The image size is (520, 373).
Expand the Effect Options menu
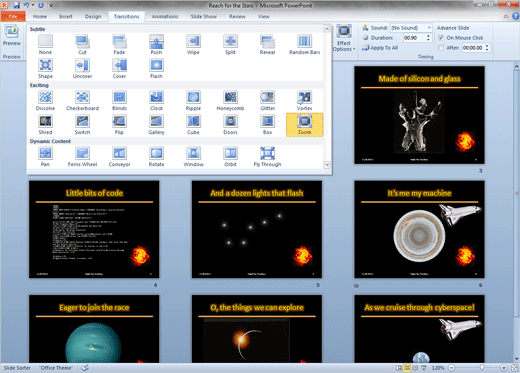(344, 38)
